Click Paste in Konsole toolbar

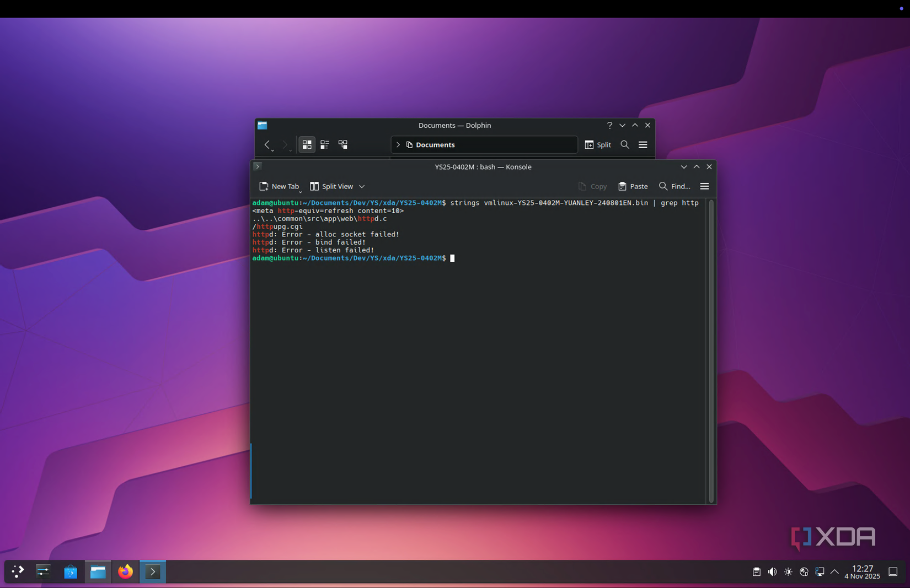point(633,187)
